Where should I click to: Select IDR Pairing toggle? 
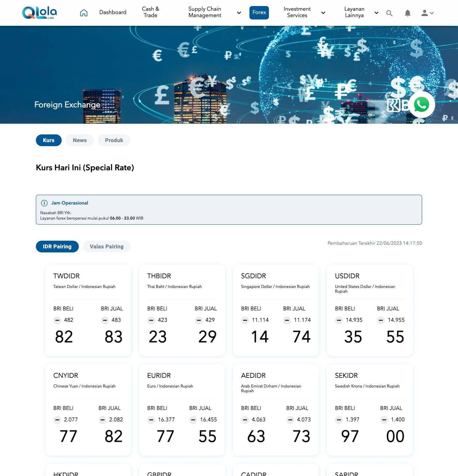coord(57,246)
